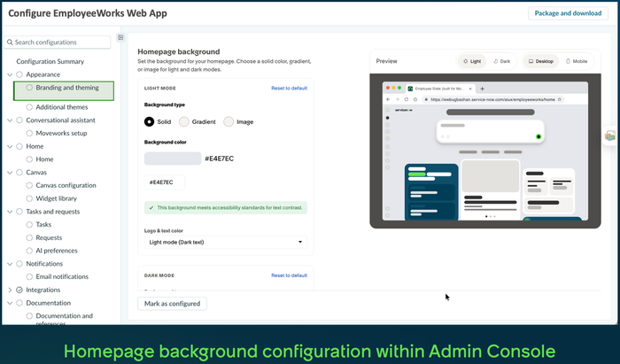The height and width of the screenshot is (364, 620).
Task: Collapse the Documentation section chevron
Action: pos(10,303)
